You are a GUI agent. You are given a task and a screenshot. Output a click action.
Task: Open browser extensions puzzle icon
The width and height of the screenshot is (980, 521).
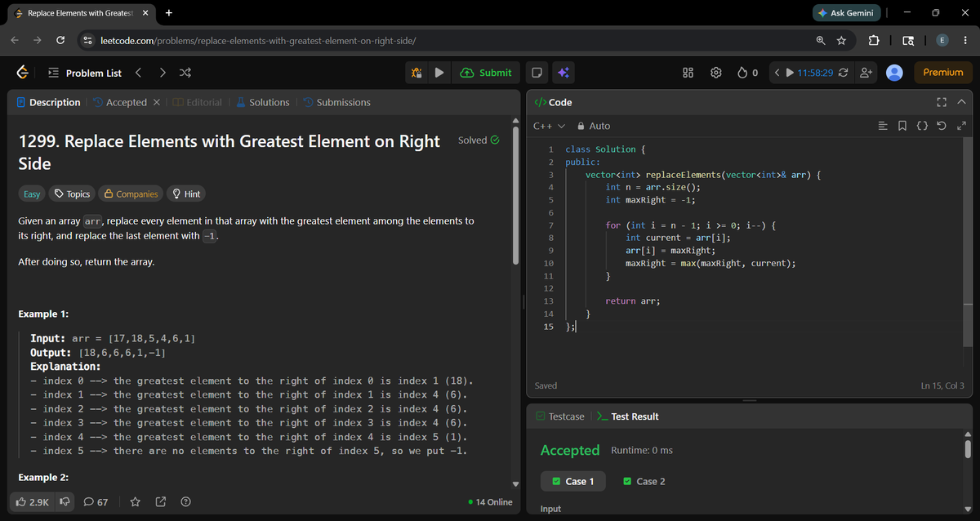[872, 40]
